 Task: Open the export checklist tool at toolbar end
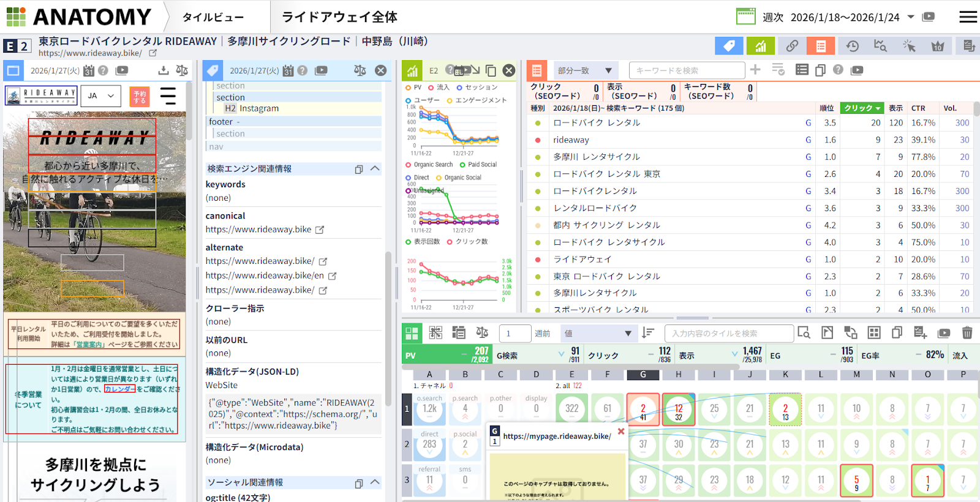click(x=969, y=46)
